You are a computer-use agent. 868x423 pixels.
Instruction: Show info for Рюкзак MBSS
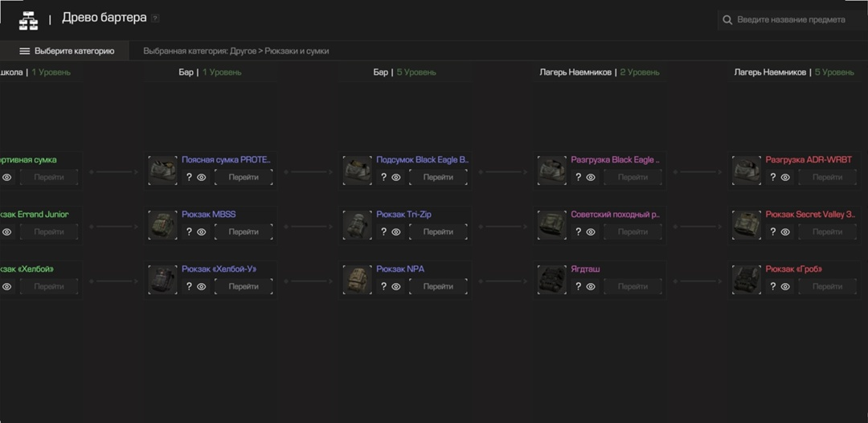click(x=189, y=232)
